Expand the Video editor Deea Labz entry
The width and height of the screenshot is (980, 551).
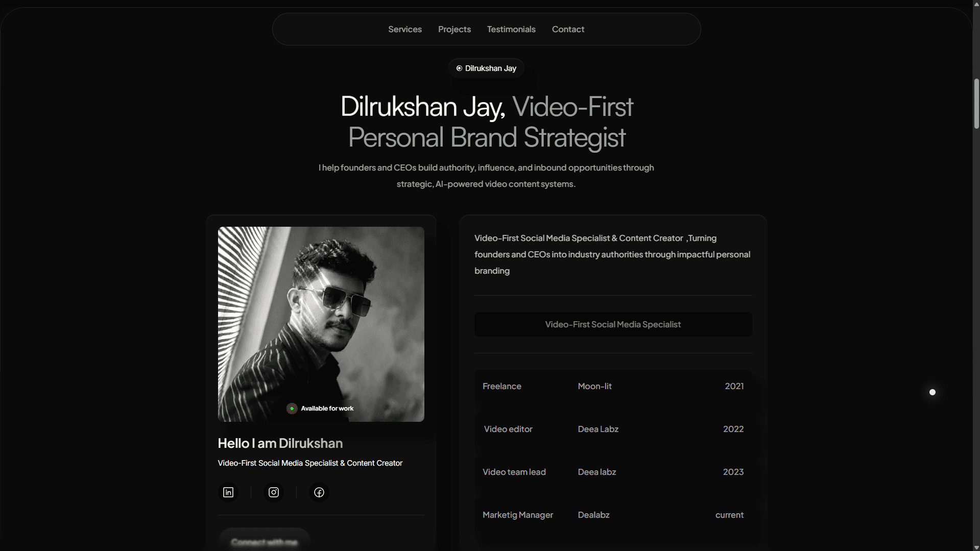point(612,429)
